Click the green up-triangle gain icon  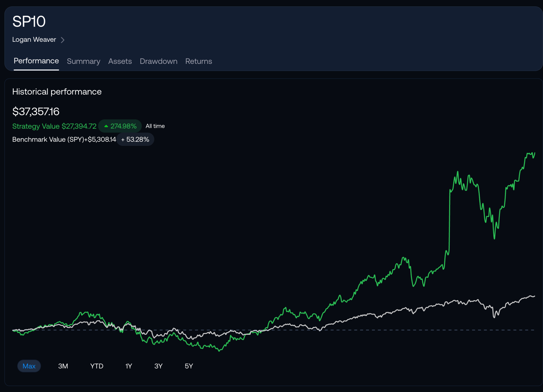tap(106, 126)
